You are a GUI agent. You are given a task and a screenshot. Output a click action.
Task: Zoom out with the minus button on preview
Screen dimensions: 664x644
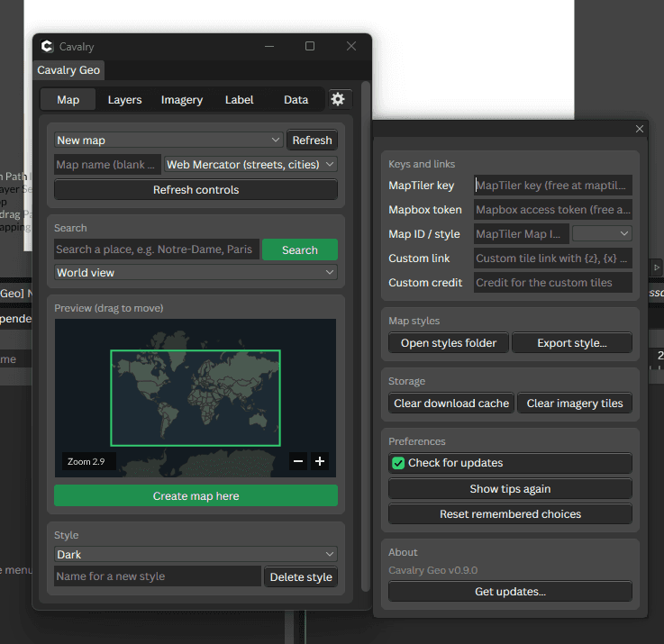tap(298, 461)
